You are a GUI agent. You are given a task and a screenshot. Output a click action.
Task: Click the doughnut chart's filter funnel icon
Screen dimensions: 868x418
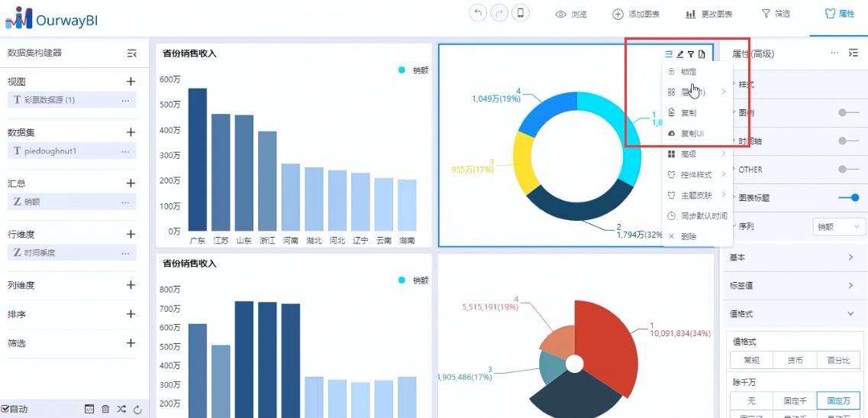tap(691, 53)
